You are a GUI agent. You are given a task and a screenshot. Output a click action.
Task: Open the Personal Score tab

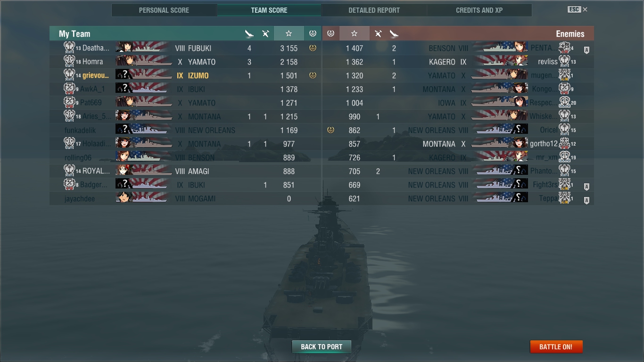click(164, 10)
